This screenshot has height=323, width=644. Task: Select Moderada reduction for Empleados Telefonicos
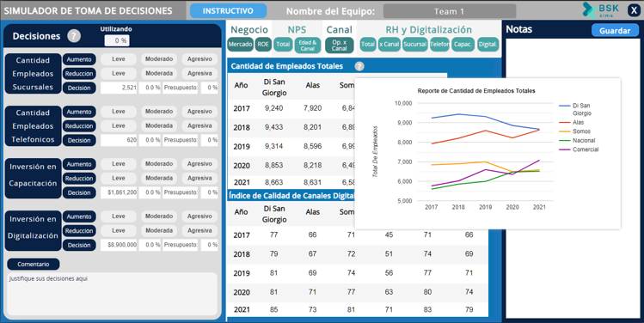coord(159,125)
